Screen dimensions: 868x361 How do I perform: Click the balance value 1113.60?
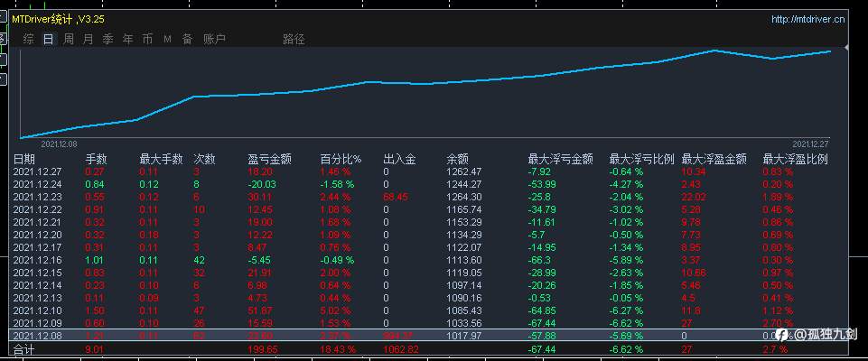[x=464, y=261]
